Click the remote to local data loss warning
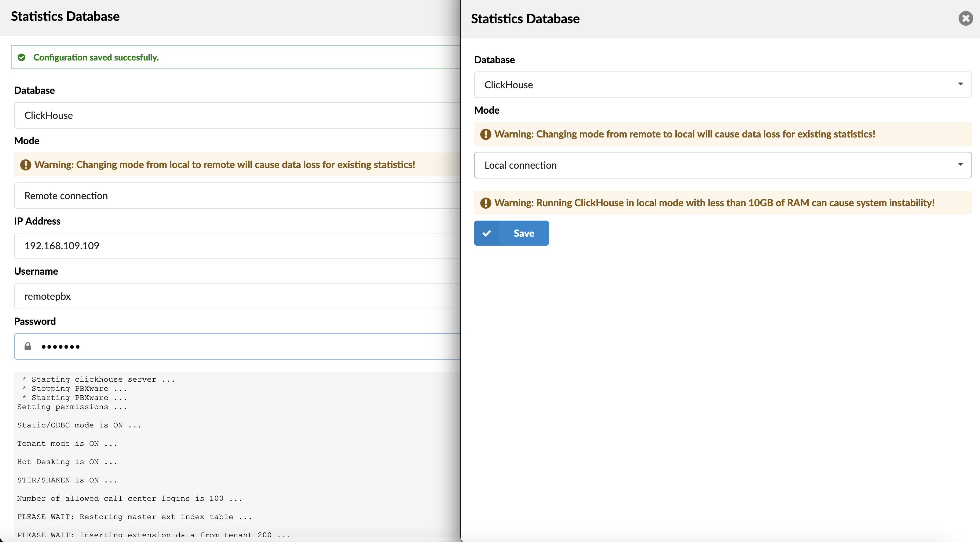Image resolution: width=980 pixels, height=542 pixels. [684, 134]
